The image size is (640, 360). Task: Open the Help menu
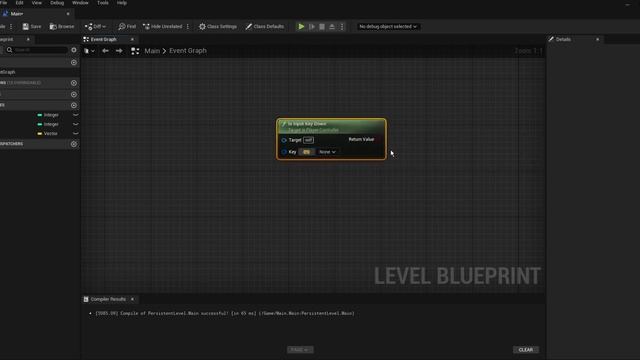(x=122, y=3)
